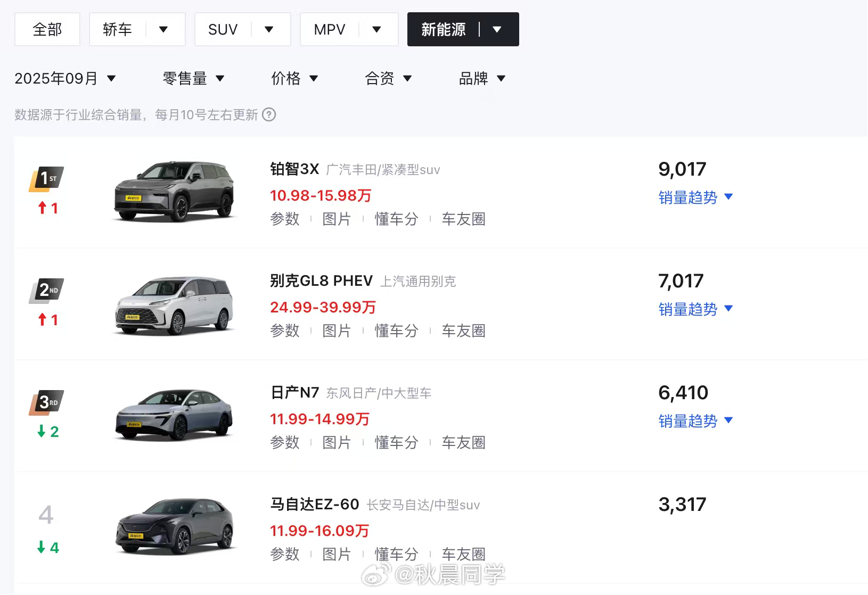Expand the SUV category dropdown arrow
This screenshot has width=868, height=595.
[x=269, y=29]
